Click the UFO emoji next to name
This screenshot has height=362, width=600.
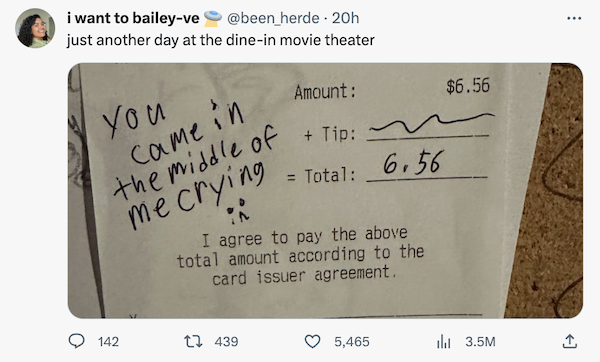[x=212, y=18]
